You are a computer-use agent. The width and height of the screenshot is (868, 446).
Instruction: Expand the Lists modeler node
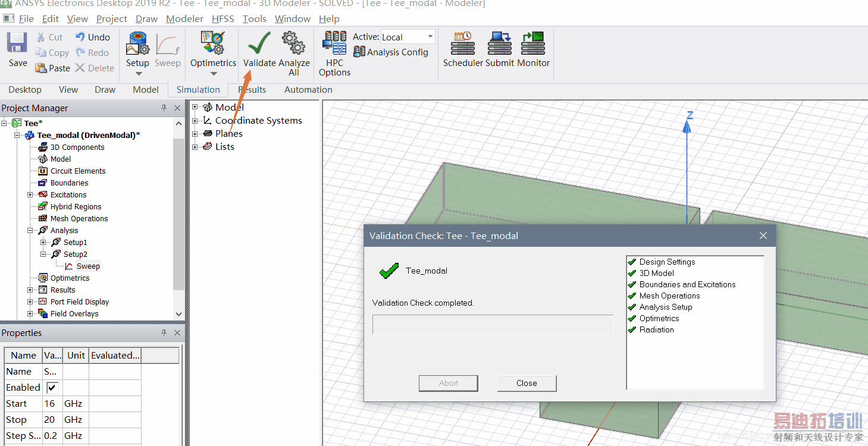[x=195, y=147]
